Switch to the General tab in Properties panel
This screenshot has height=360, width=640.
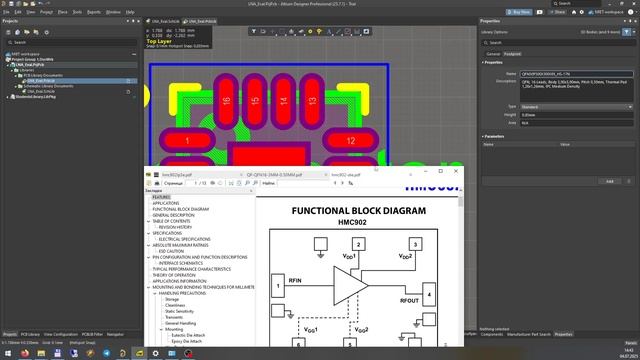click(493, 54)
